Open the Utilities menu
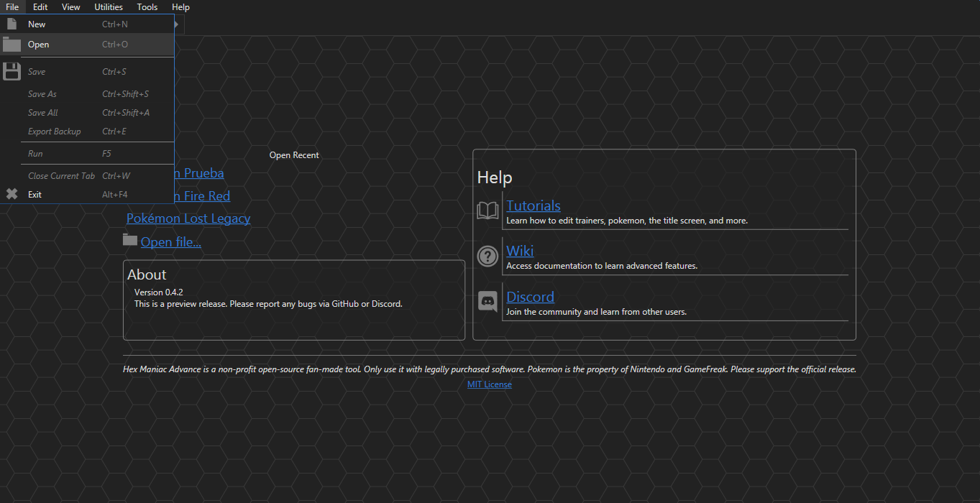Image resolution: width=980 pixels, height=503 pixels. pos(108,6)
